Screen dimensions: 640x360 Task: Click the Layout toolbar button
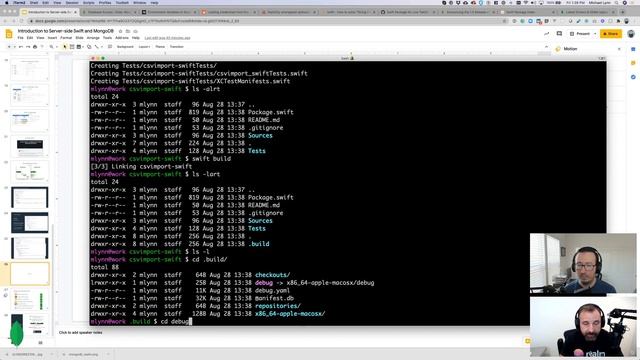pos(144,47)
